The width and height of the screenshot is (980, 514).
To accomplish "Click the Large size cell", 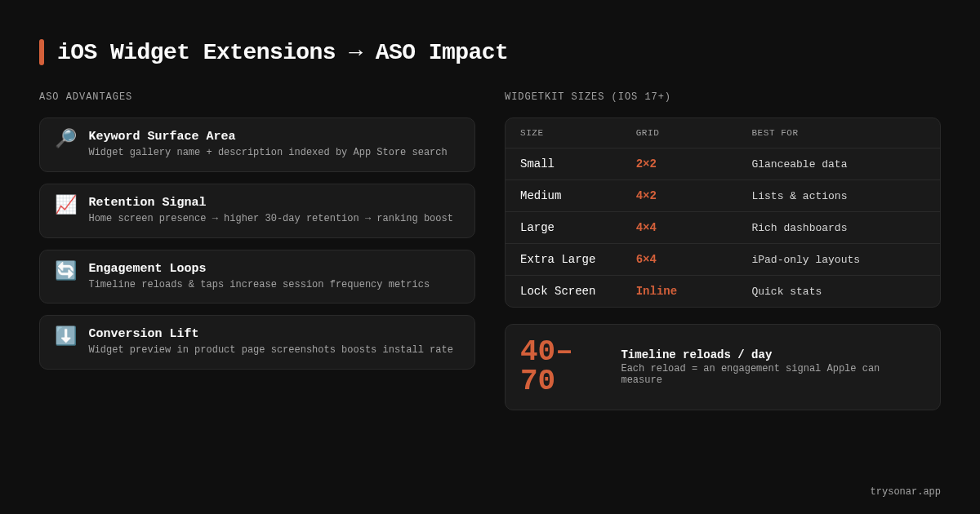I will coord(537,228).
